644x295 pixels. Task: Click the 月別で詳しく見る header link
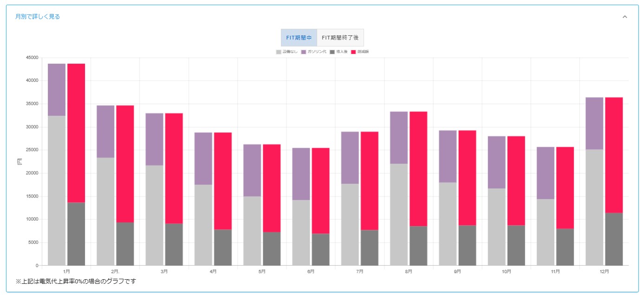pyautogui.click(x=38, y=17)
